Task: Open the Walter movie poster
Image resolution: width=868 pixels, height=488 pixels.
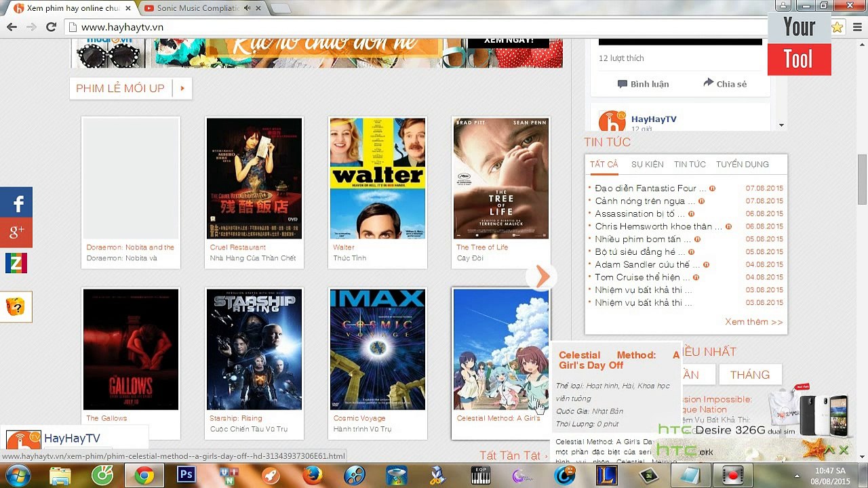Action: [x=378, y=178]
